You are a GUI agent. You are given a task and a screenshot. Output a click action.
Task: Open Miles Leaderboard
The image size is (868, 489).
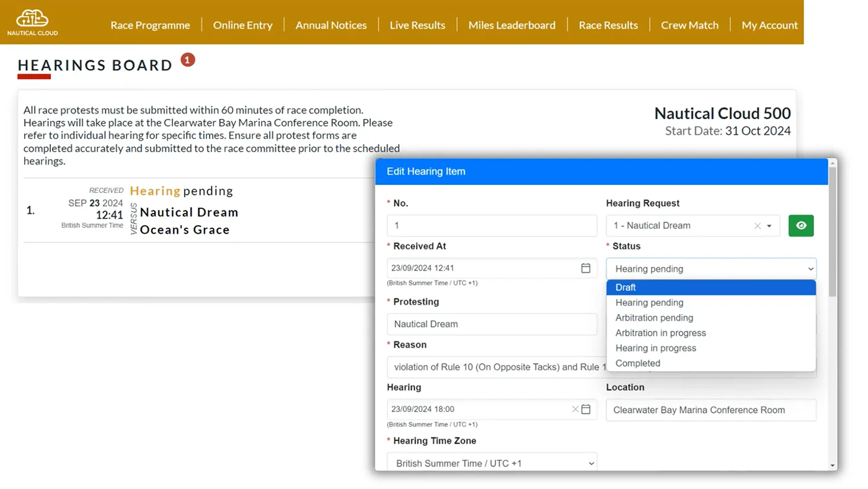click(x=512, y=25)
